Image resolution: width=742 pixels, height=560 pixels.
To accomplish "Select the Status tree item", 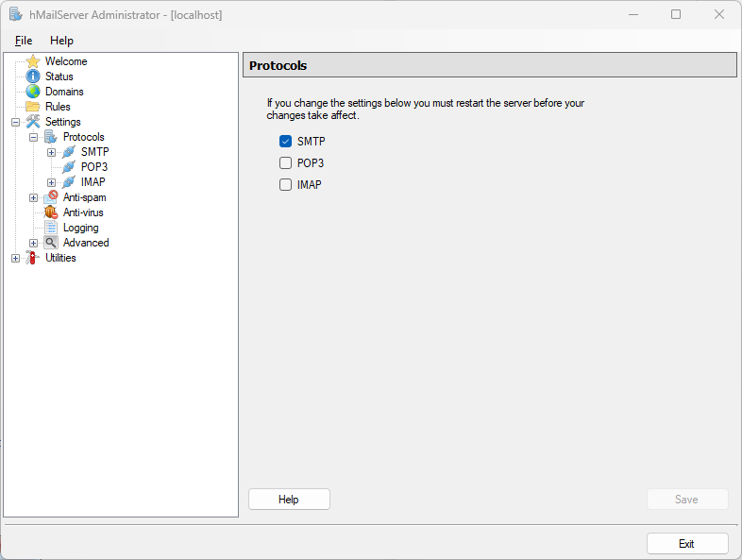I will click(x=59, y=76).
